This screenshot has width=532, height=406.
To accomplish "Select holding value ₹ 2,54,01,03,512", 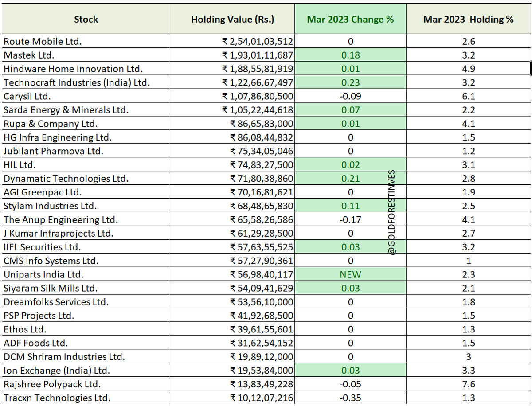I will pyautogui.click(x=232, y=42).
